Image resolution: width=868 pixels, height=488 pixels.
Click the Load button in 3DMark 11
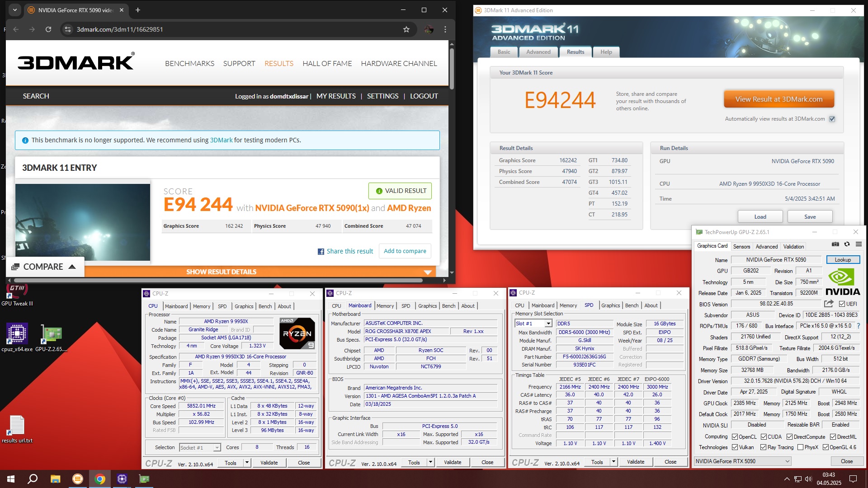(760, 217)
